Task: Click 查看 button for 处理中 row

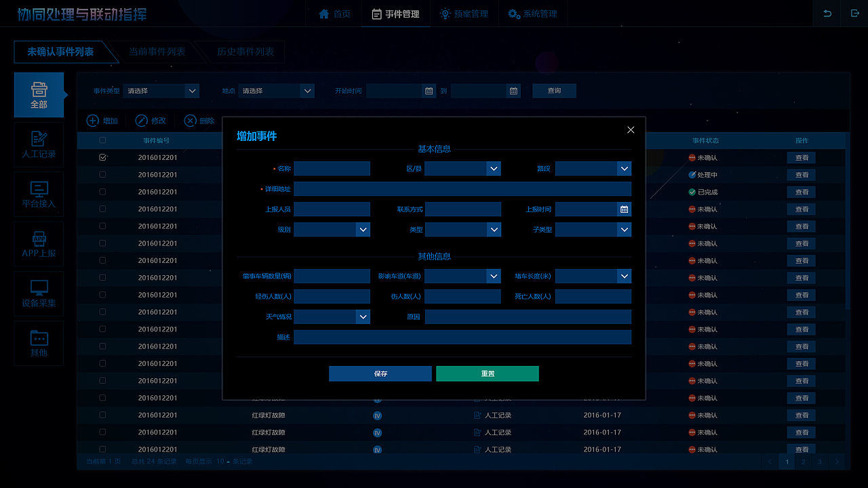Action: coord(802,175)
